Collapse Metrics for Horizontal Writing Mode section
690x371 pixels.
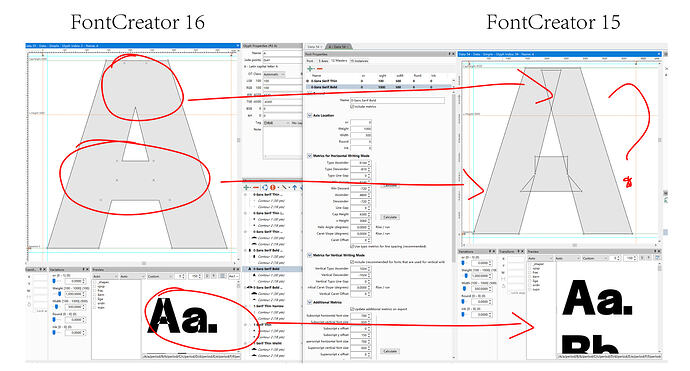click(309, 156)
